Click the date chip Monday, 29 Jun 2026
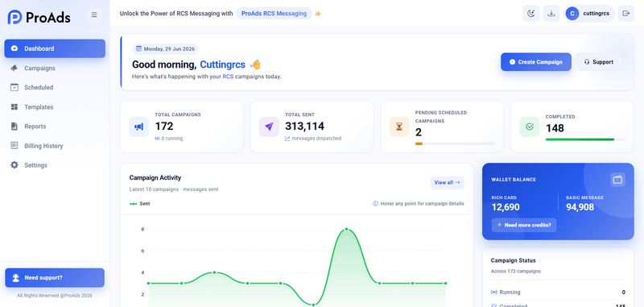Viewport: 644px width, 307px height. coord(165,49)
